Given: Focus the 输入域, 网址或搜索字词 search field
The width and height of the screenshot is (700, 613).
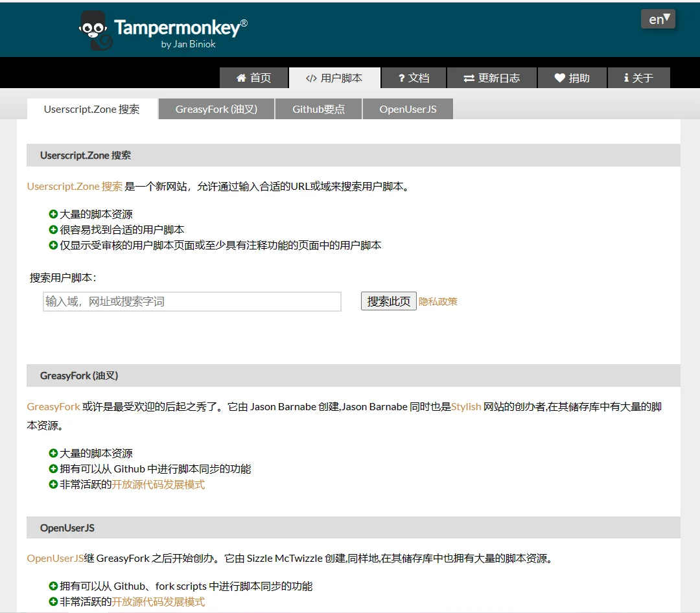Looking at the screenshot, I should click(192, 301).
